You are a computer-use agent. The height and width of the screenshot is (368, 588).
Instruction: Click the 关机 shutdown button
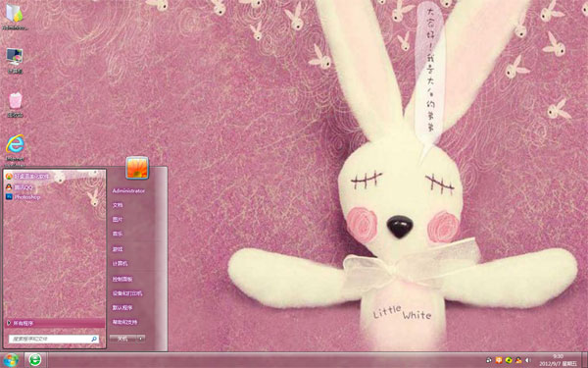pyautogui.click(x=122, y=339)
